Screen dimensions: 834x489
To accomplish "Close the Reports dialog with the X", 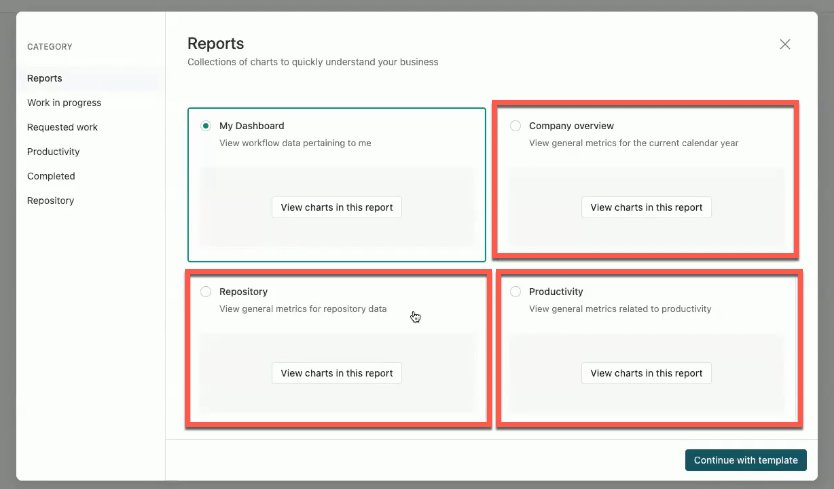I will (785, 44).
